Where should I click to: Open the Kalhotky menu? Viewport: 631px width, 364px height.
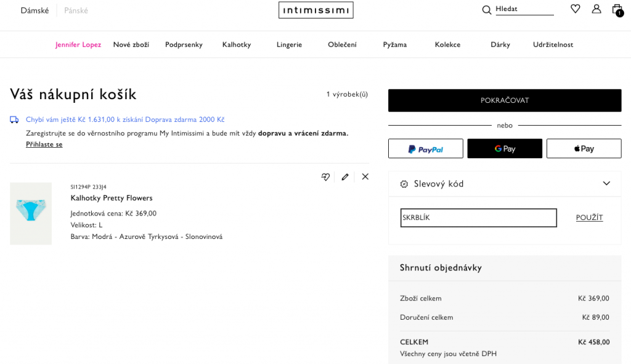click(x=237, y=44)
